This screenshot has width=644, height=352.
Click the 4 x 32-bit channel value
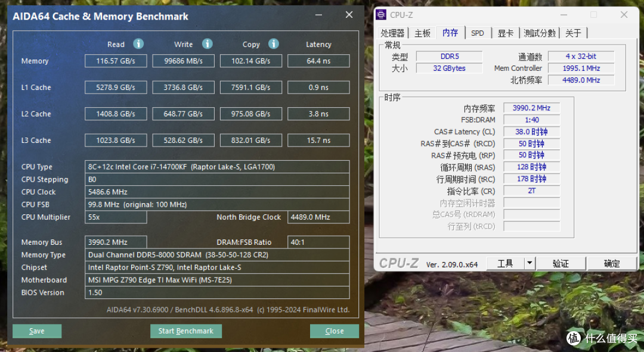[x=581, y=56]
